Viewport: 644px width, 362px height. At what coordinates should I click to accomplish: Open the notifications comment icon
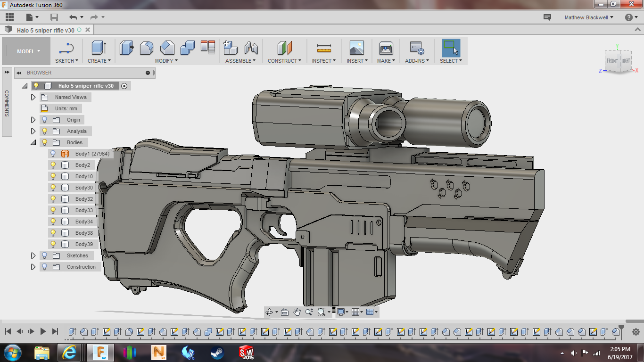[547, 17]
